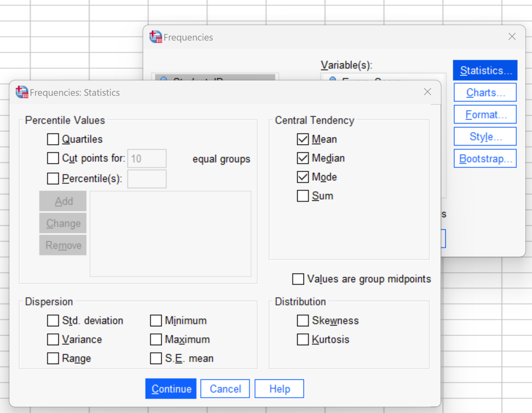Enable Cut points for equal groups
Image resolution: width=532 pixels, height=413 pixels.
53,158
